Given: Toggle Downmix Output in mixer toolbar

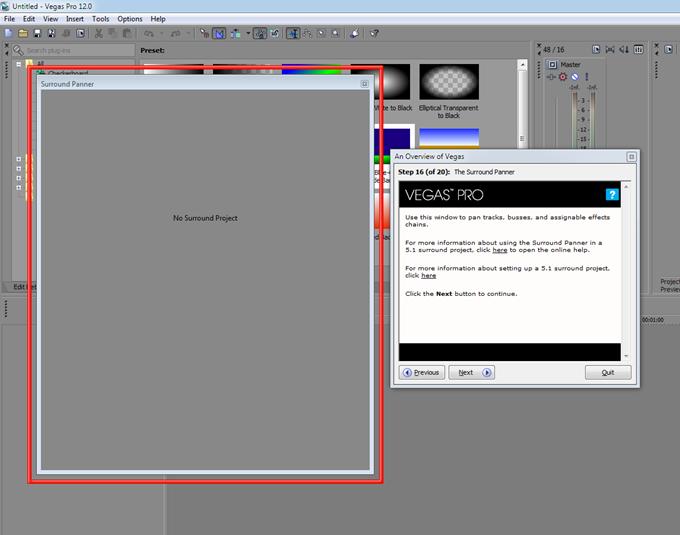Looking at the screenshot, I should pyautogui.click(x=610, y=49).
